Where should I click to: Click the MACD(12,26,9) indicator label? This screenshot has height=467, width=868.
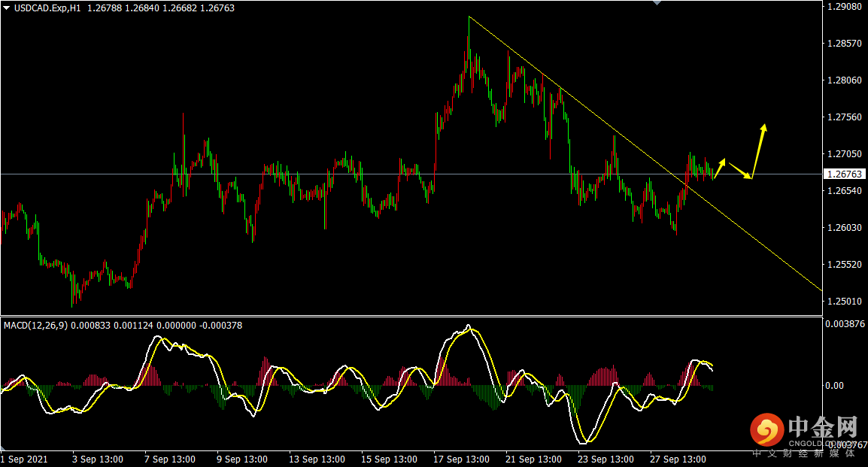35,326
